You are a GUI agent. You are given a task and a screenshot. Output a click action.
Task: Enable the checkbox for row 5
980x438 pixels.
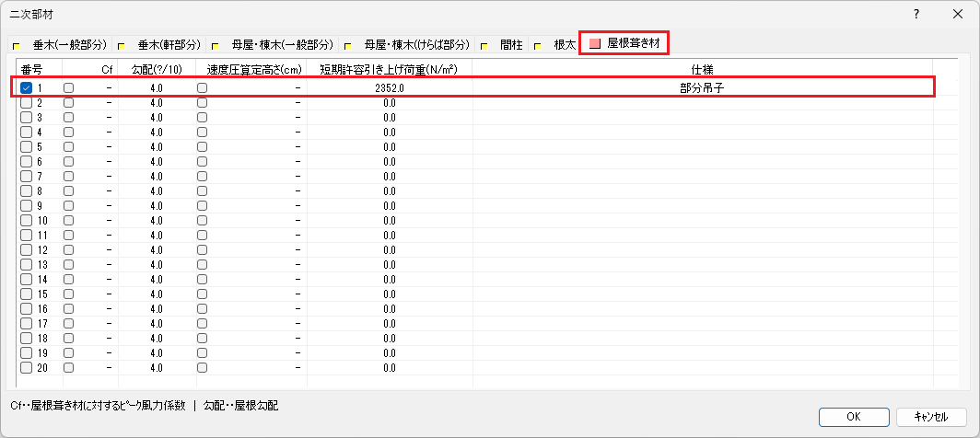pos(26,146)
